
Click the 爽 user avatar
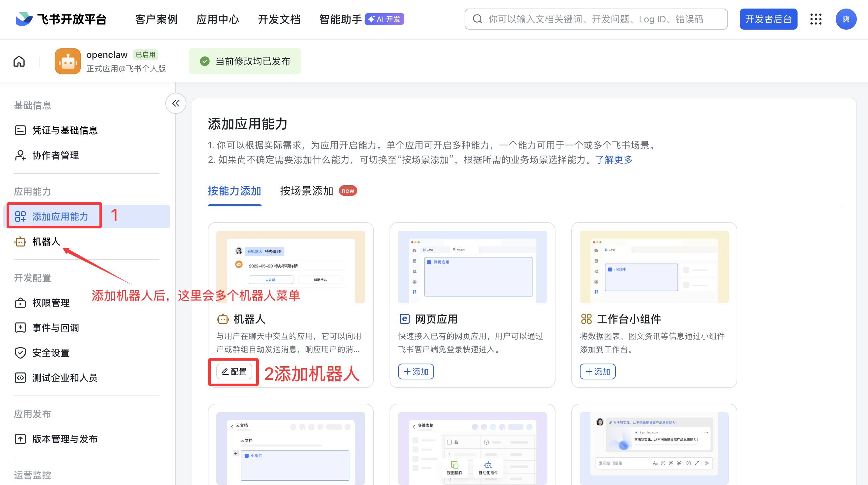pos(846,19)
